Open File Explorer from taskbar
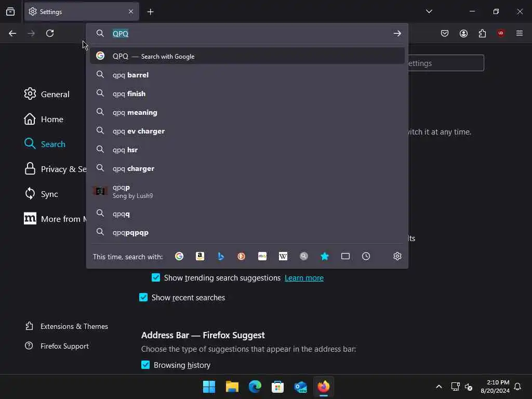 [232, 387]
